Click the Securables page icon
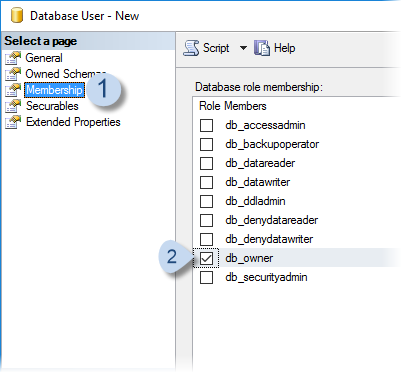Image resolution: width=402 pixels, height=373 pixels. (13, 106)
